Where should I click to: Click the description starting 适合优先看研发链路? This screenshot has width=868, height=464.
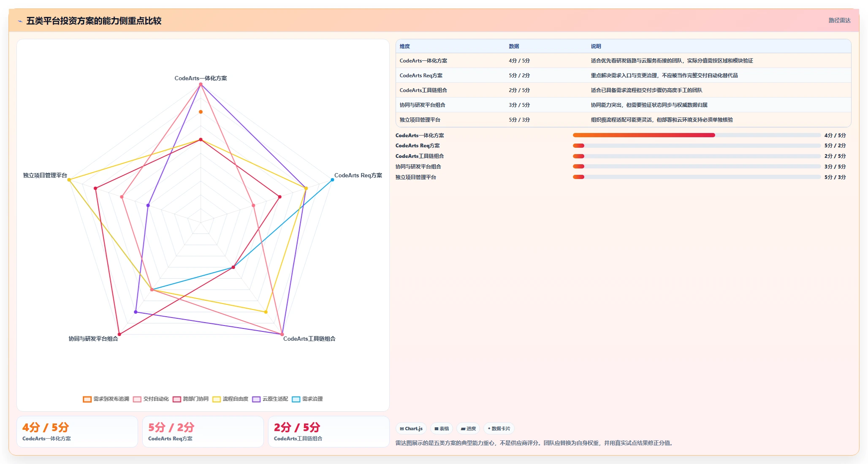[x=672, y=61]
